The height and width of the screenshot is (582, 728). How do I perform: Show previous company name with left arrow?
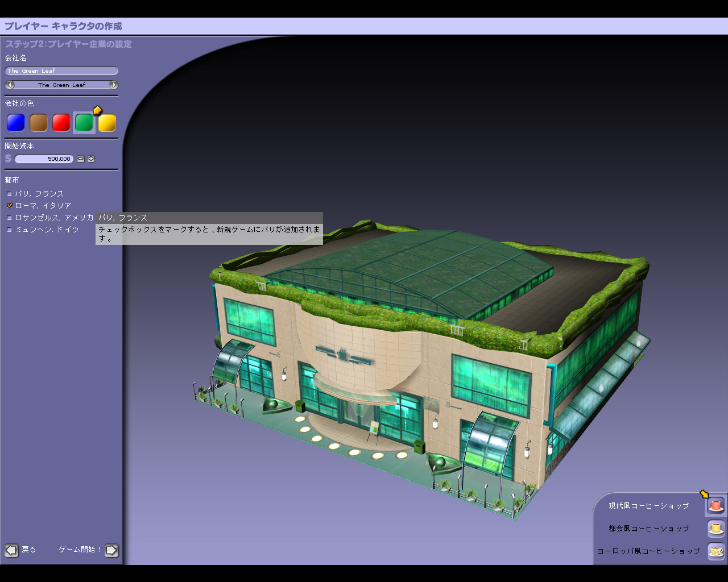[x=10, y=85]
